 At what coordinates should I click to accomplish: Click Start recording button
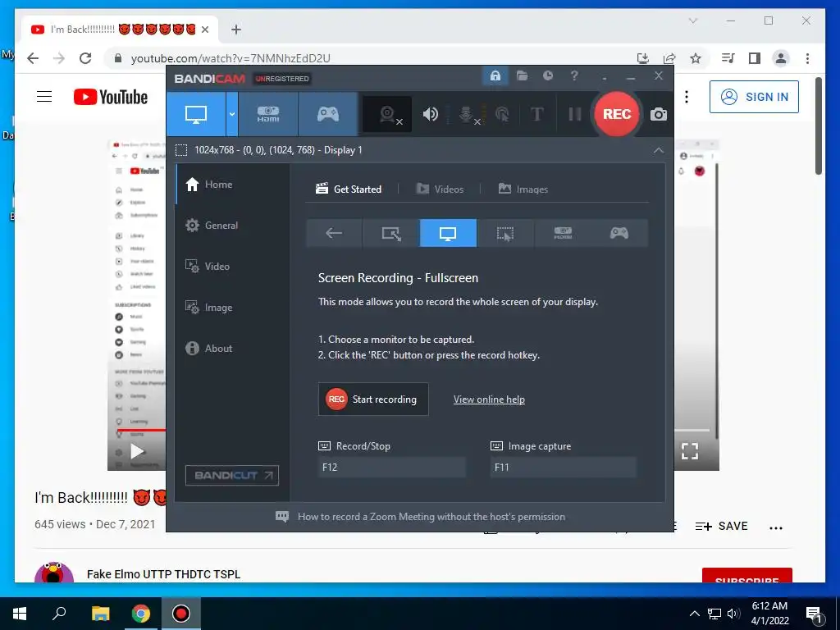click(x=373, y=399)
